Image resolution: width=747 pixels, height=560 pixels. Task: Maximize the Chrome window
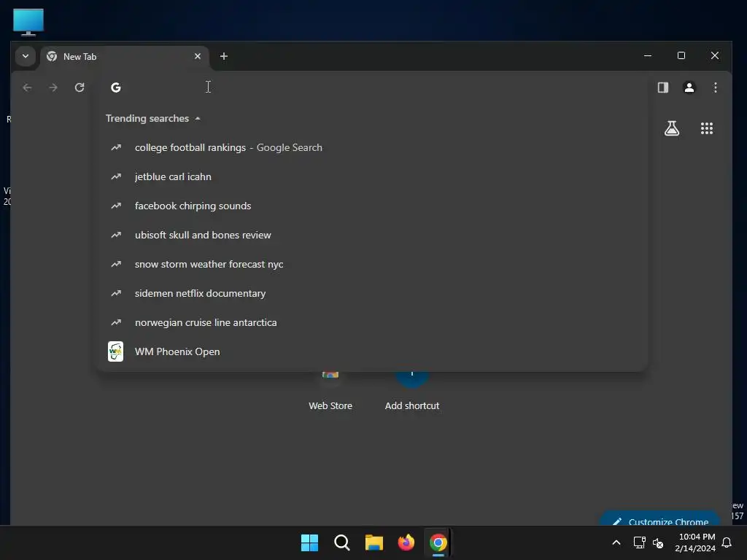click(681, 55)
